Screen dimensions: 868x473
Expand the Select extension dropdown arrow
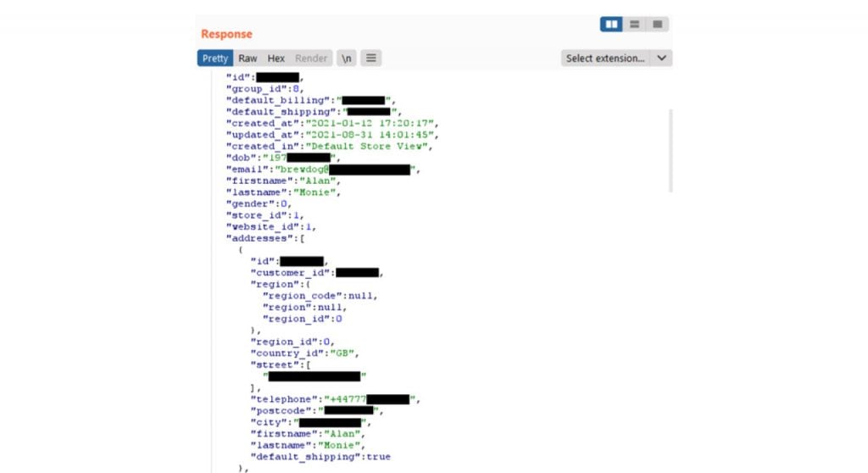pyautogui.click(x=661, y=58)
